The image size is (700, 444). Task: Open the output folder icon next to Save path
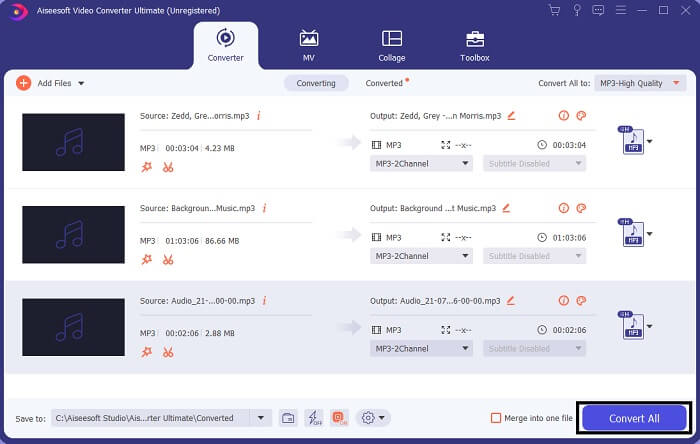point(288,418)
